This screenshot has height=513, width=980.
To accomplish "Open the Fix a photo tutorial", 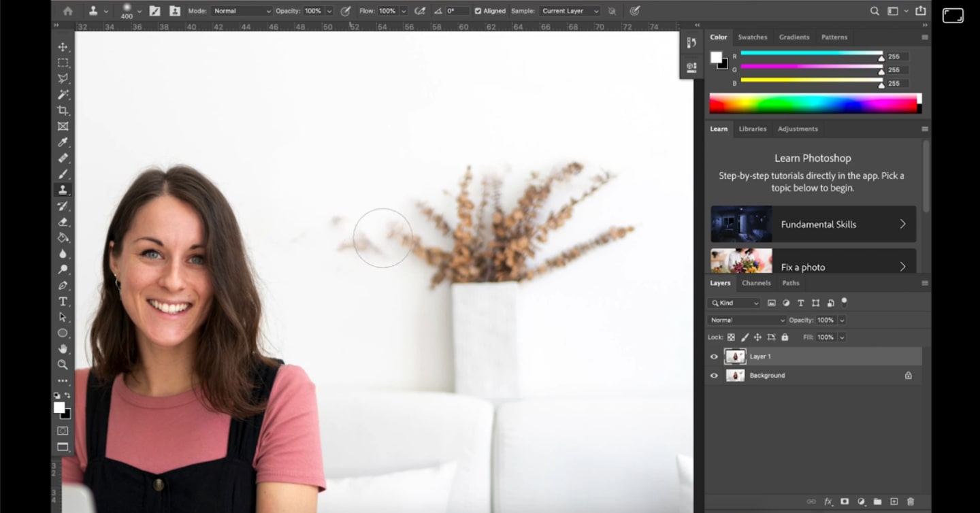I will (x=813, y=263).
